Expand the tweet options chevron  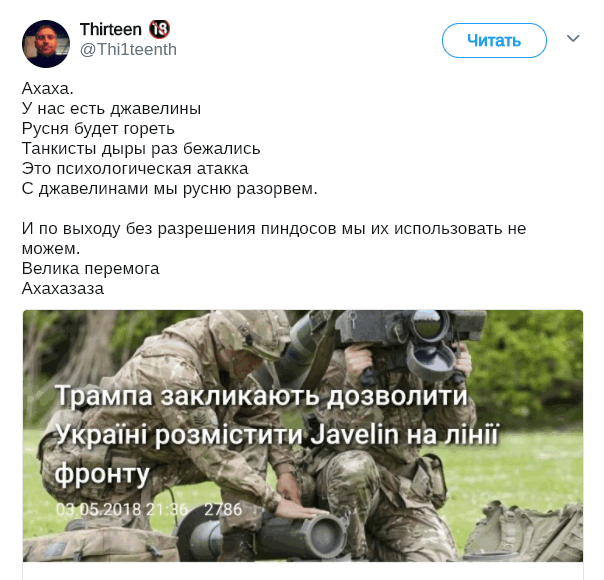pyautogui.click(x=573, y=39)
